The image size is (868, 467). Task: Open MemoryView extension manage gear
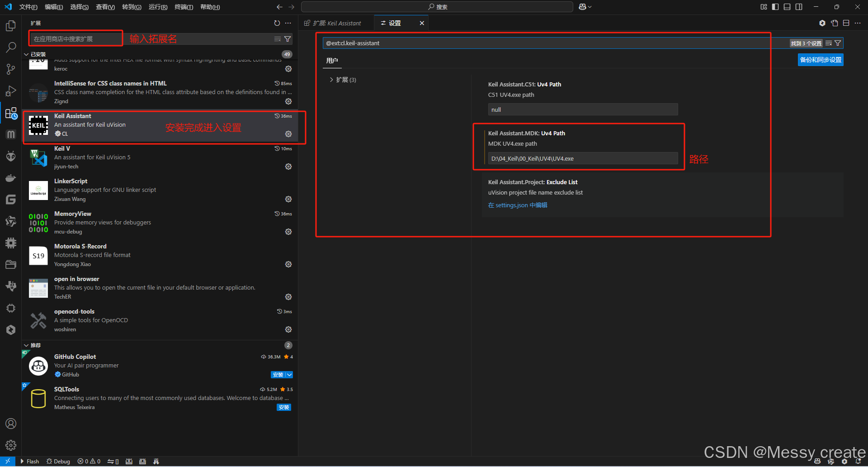pos(288,232)
